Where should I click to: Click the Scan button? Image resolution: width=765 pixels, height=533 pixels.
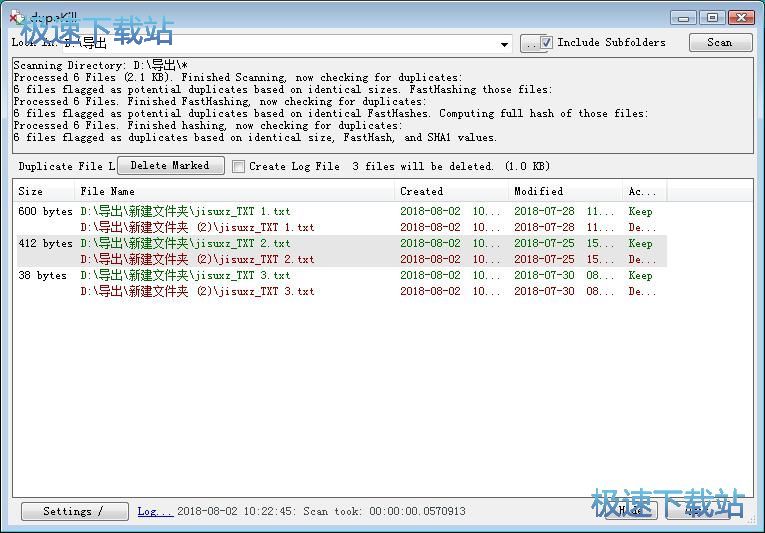tap(719, 42)
